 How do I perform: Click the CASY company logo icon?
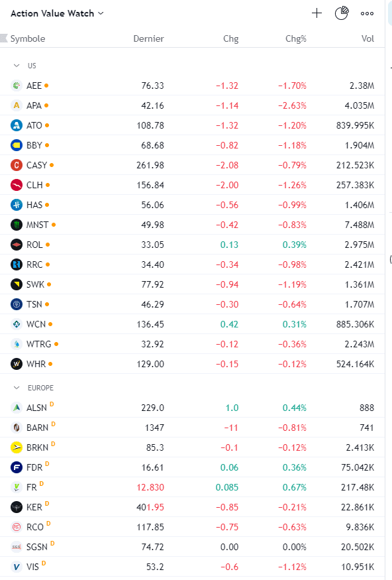pos(17,165)
